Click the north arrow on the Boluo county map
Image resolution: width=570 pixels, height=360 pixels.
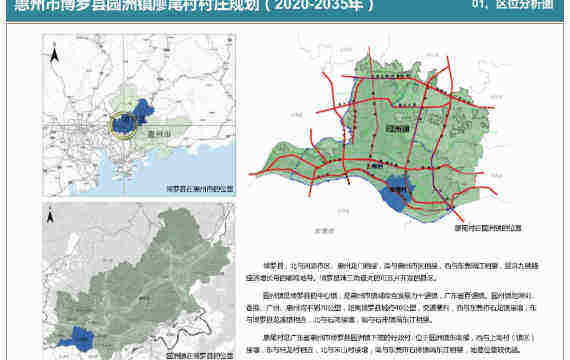[50, 216]
